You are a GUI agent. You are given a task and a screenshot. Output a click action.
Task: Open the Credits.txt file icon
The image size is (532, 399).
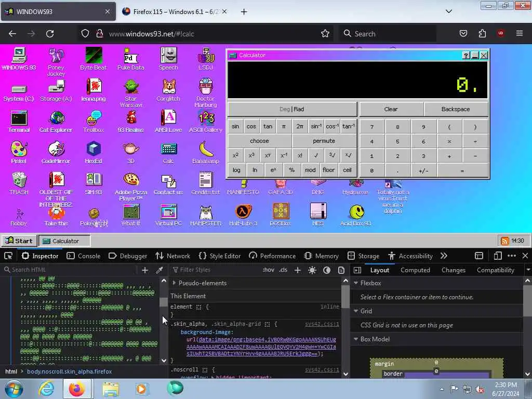tap(206, 183)
